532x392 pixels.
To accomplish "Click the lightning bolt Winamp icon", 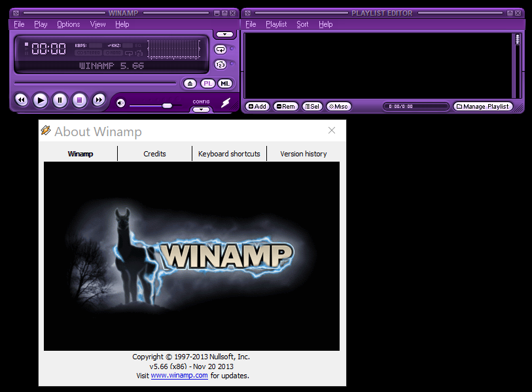I will pyautogui.click(x=226, y=103).
